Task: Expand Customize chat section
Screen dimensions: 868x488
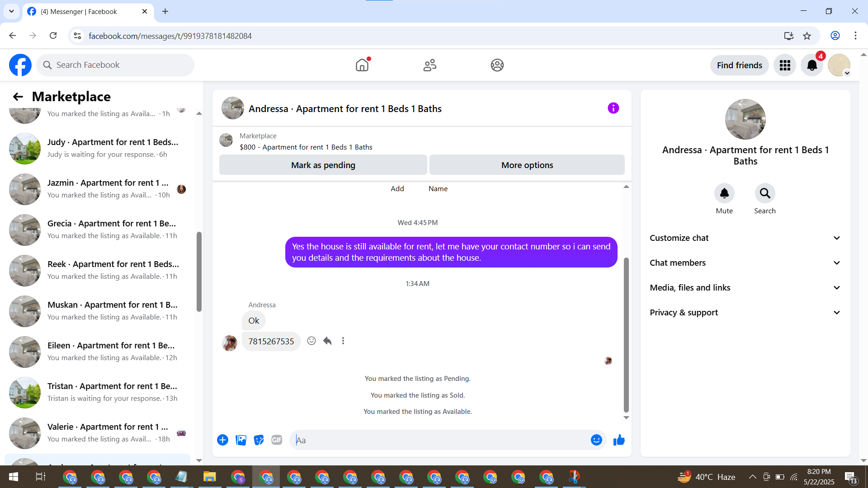Action: pyautogui.click(x=745, y=238)
